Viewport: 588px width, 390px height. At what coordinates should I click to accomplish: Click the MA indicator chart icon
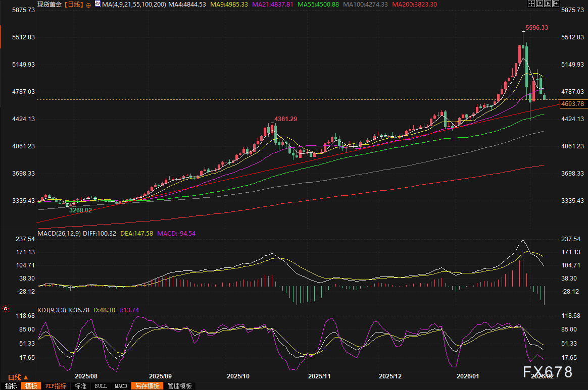pos(97,5)
